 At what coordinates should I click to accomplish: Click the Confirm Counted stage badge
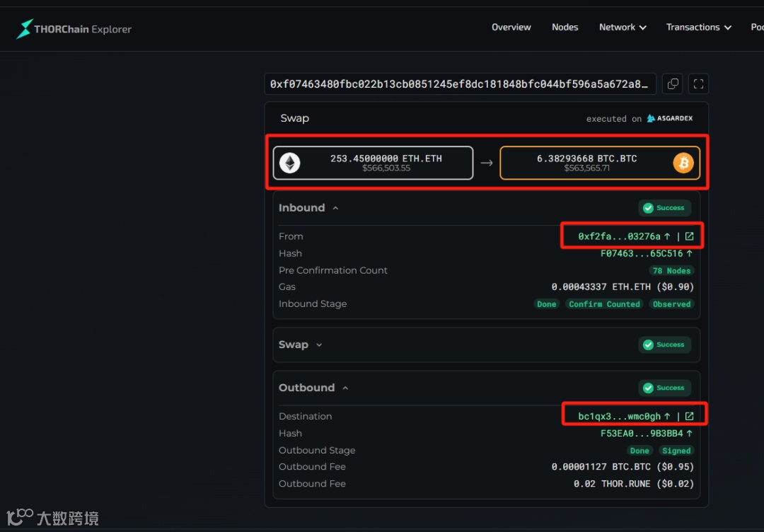604,304
